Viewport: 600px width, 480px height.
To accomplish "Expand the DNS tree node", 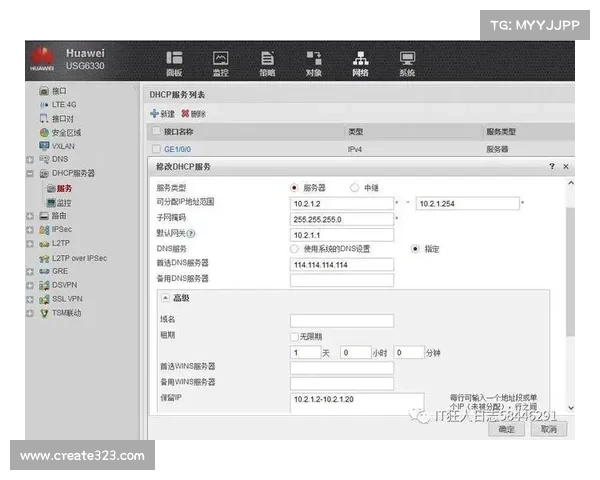I will 30,159.
